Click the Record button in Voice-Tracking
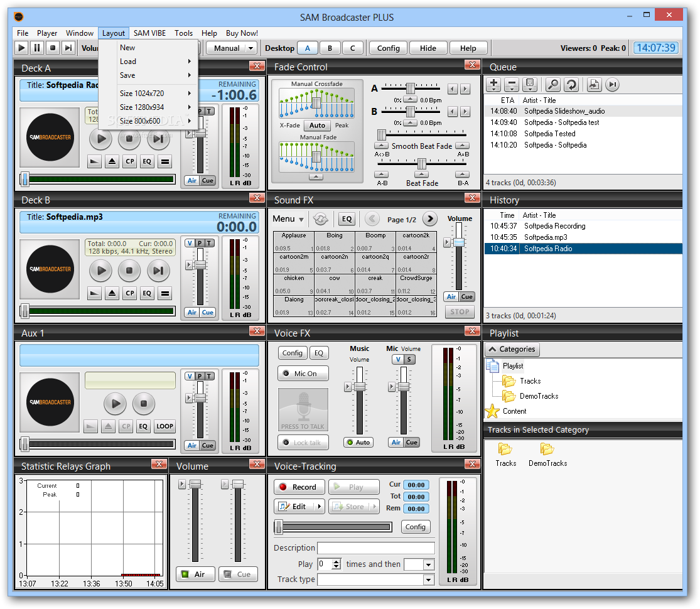This screenshot has width=700, height=609. click(x=298, y=487)
